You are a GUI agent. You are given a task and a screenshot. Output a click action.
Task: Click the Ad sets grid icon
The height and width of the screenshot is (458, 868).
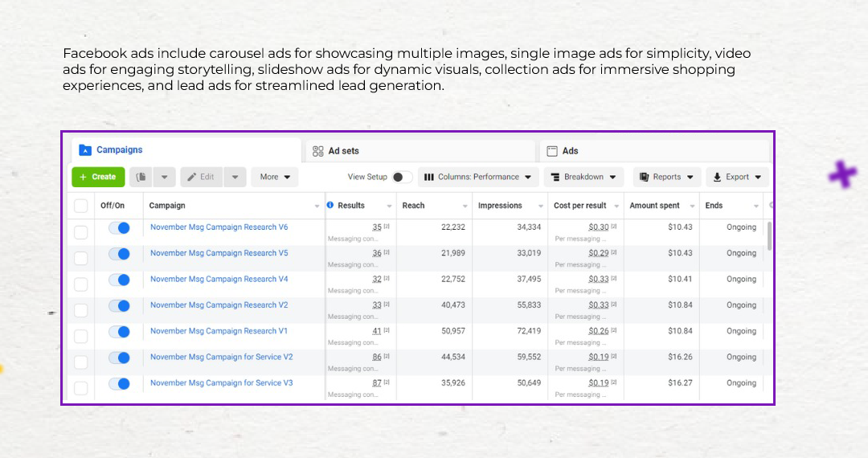coord(318,151)
